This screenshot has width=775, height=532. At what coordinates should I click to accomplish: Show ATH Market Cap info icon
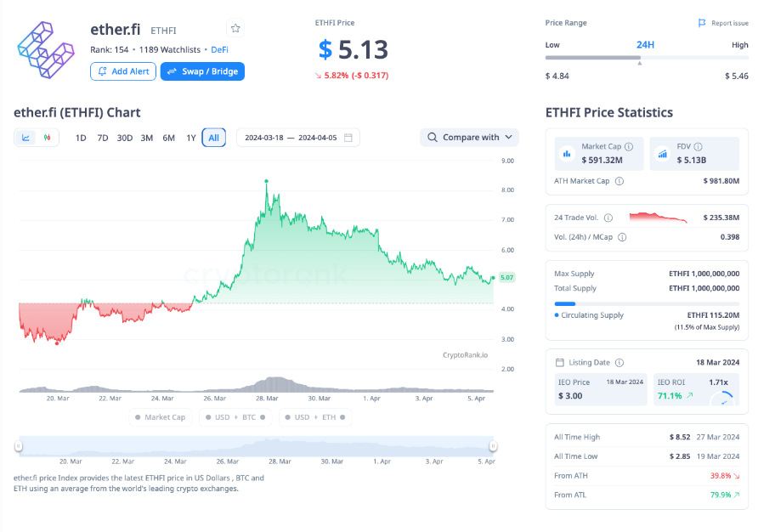click(619, 181)
